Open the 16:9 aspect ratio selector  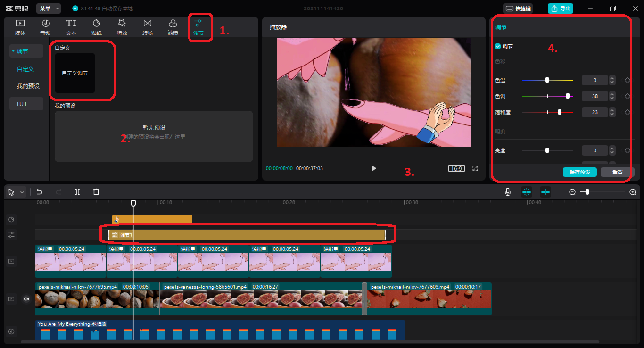(x=456, y=168)
